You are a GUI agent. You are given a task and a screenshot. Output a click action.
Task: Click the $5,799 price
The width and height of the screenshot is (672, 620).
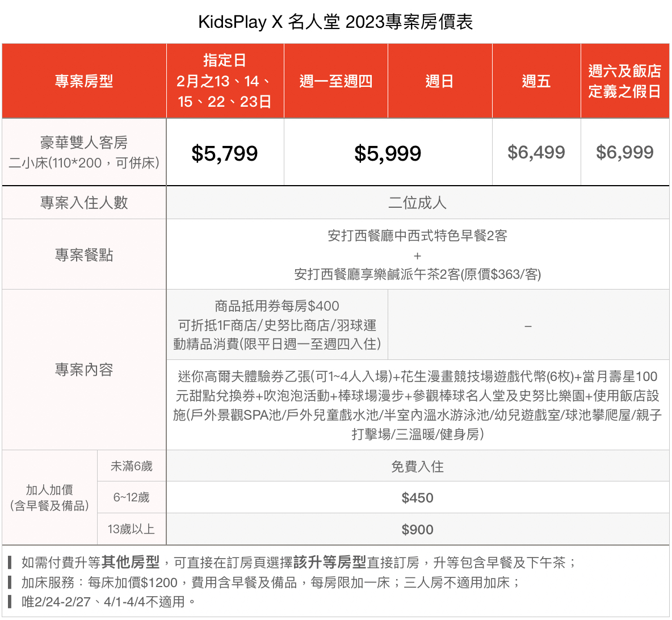225,153
